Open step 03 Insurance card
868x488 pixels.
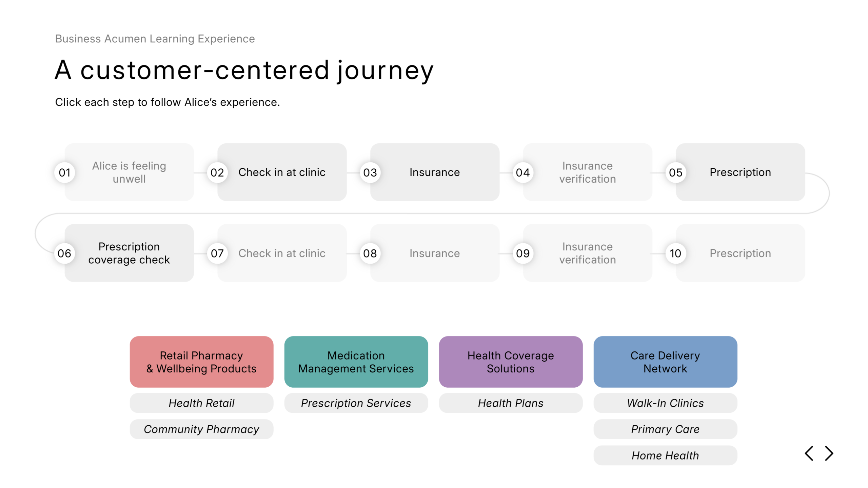[x=434, y=172]
